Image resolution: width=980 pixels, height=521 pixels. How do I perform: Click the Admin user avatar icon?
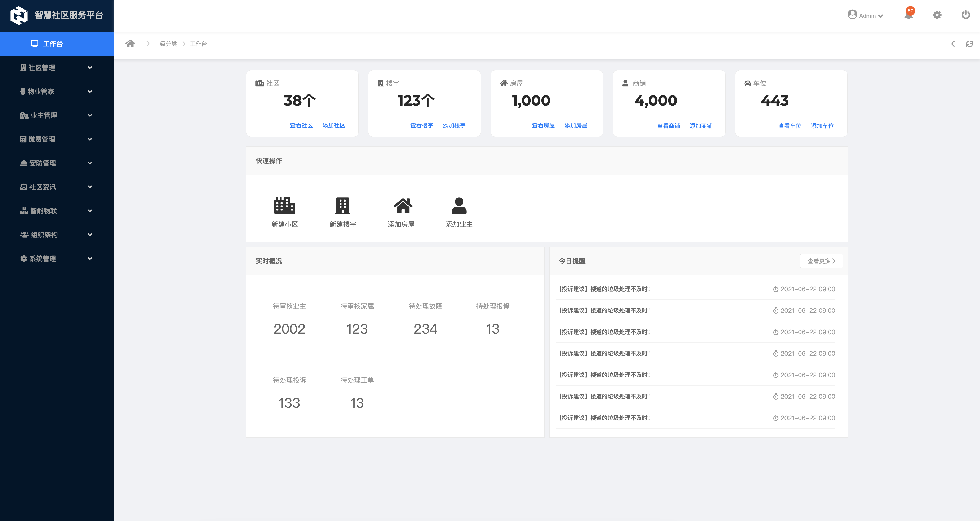852,14
